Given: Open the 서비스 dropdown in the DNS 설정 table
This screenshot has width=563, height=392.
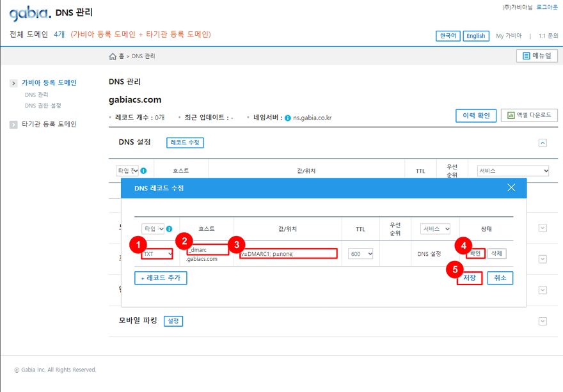Looking at the screenshot, I should (513, 171).
